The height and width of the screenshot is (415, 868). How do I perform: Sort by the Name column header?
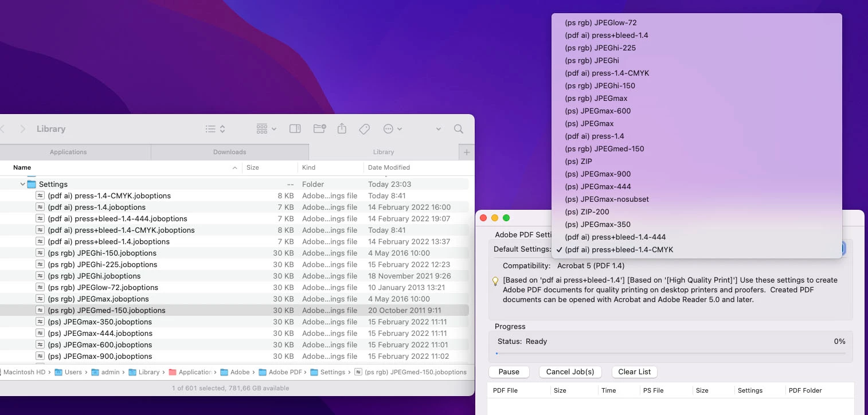pos(22,167)
